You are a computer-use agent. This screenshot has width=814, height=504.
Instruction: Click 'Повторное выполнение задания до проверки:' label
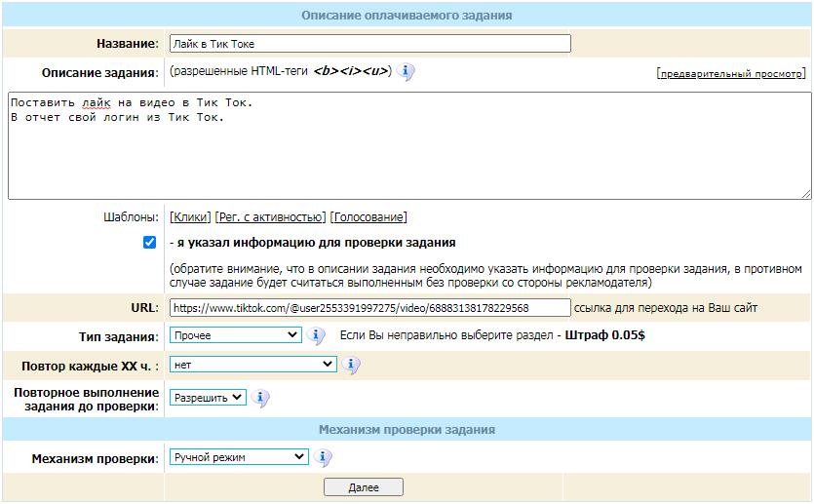(x=87, y=399)
